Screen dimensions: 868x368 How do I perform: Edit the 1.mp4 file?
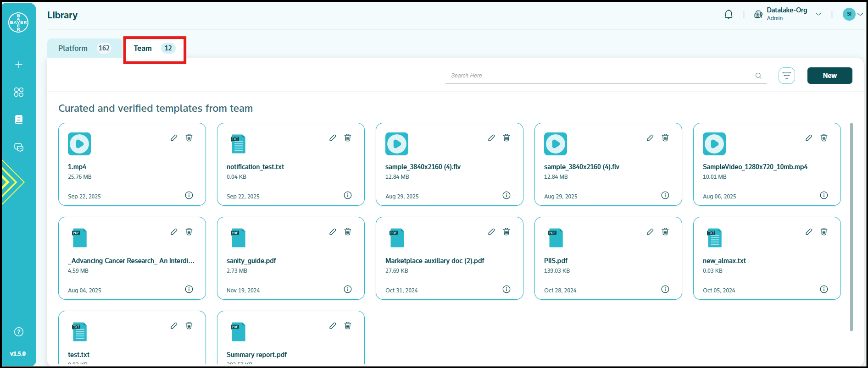[x=174, y=138]
